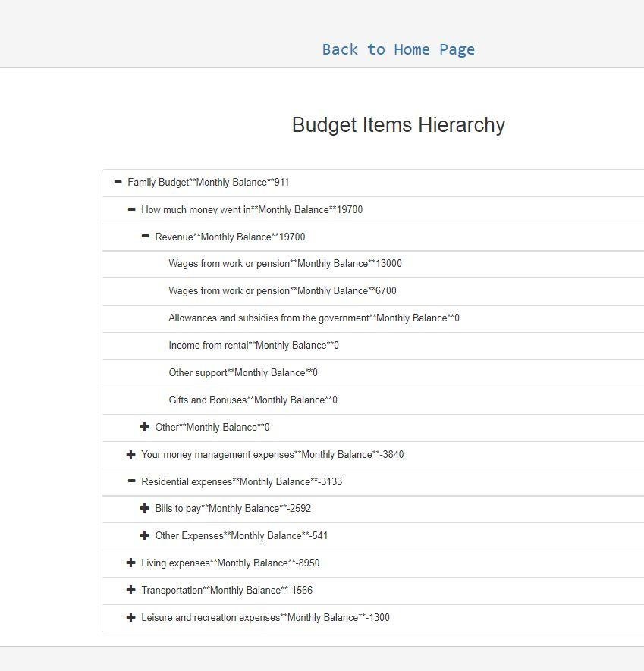Expand Leisure and recreation expenses branch
644x671 pixels.
pos(130,617)
